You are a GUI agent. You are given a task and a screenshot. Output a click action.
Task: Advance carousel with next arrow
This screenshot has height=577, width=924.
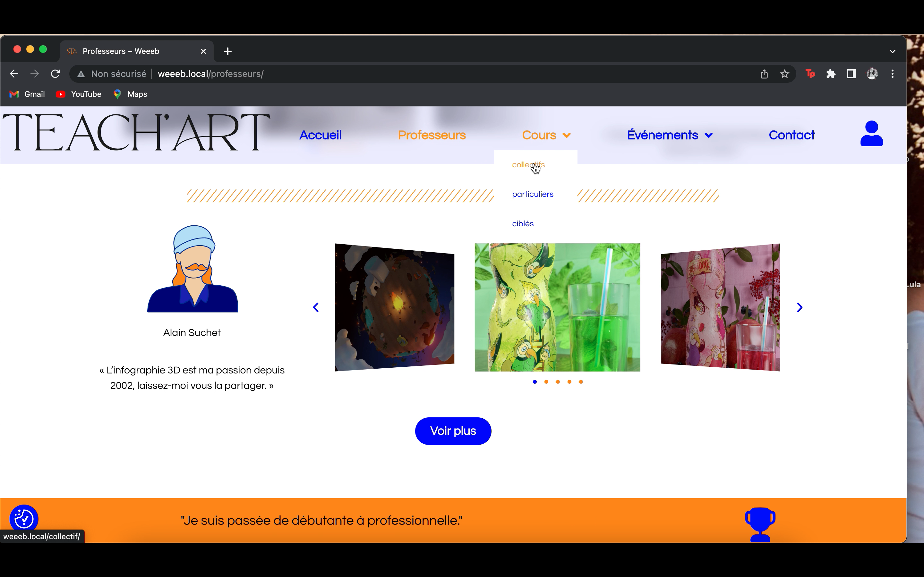[799, 308]
